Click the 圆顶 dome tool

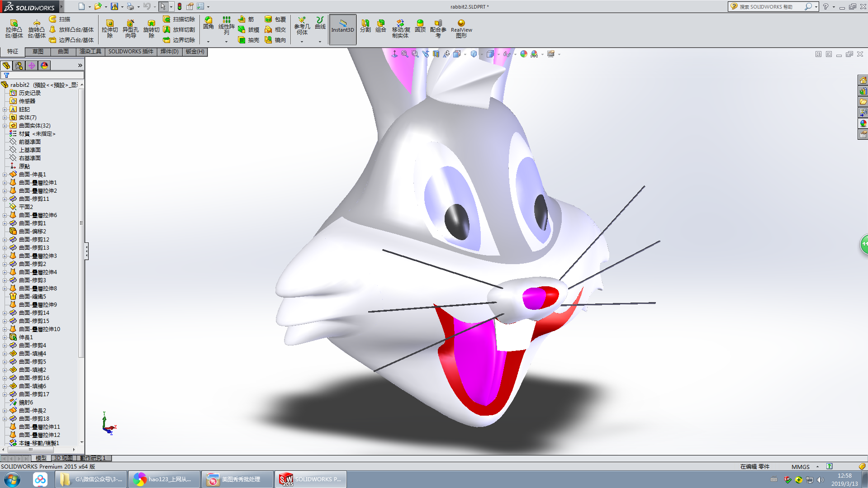(420, 26)
